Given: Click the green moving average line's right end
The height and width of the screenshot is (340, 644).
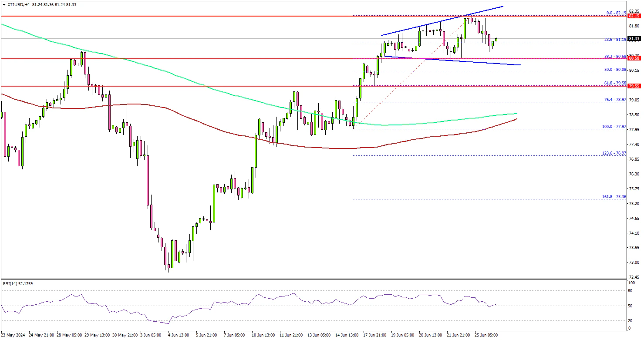Looking at the screenshot, I should (515, 114).
